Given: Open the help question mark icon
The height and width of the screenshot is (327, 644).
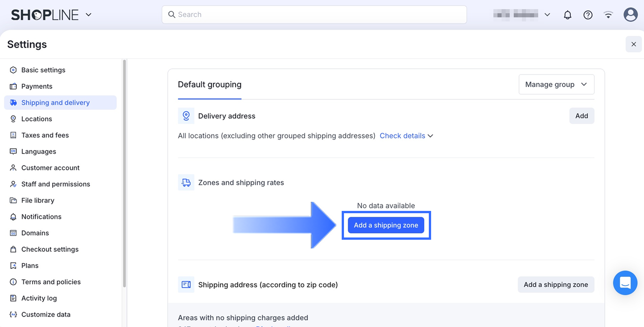Looking at the screenshot, I should pos(588,15).
